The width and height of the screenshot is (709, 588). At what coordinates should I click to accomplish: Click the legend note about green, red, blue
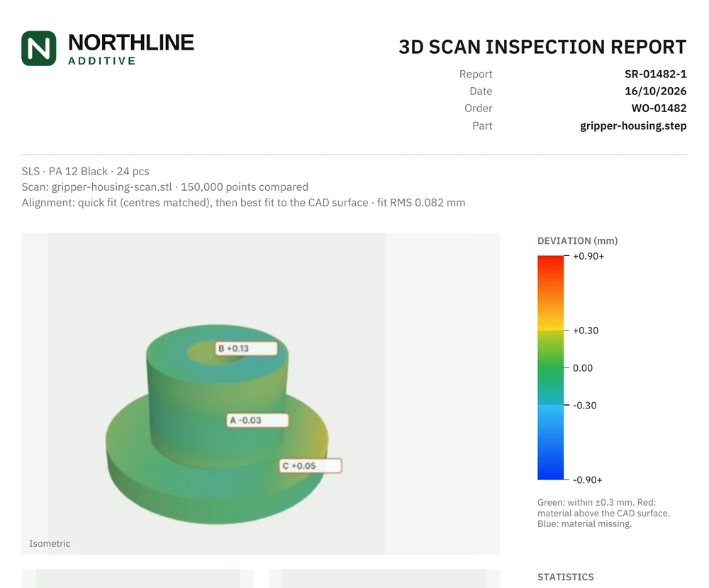click(603, 514)
